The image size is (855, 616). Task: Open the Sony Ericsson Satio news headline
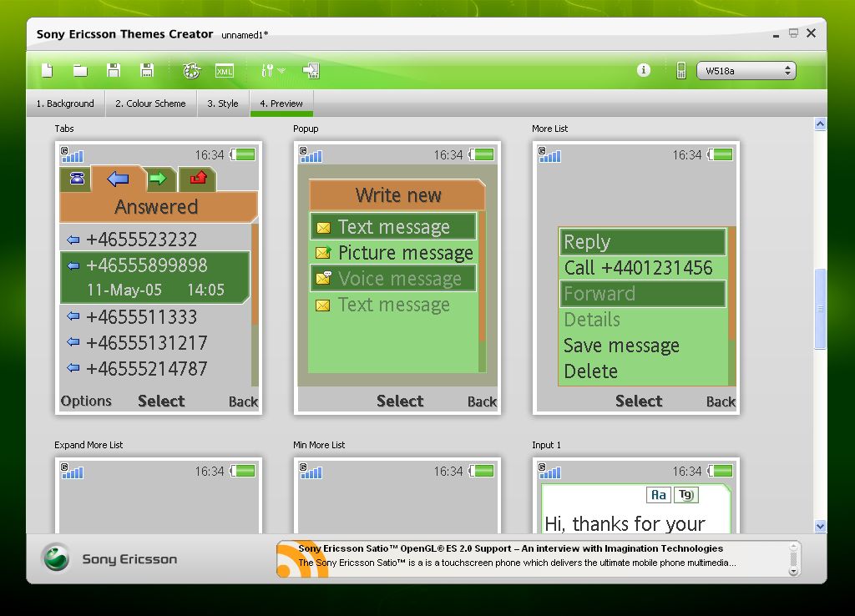click(510, 548)
